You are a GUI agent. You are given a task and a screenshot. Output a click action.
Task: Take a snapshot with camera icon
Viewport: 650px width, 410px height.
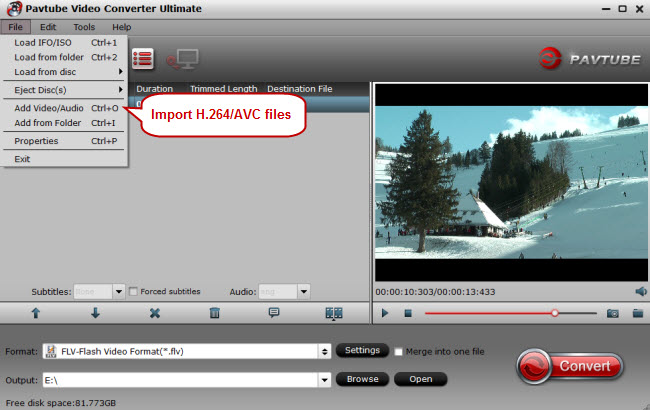click(x=613, y=313)
